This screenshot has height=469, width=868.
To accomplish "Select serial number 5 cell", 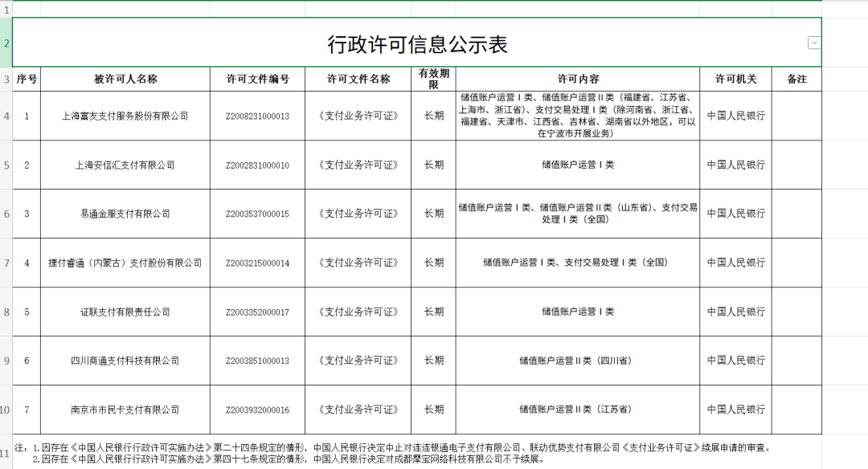I will [x=27, y=312].
